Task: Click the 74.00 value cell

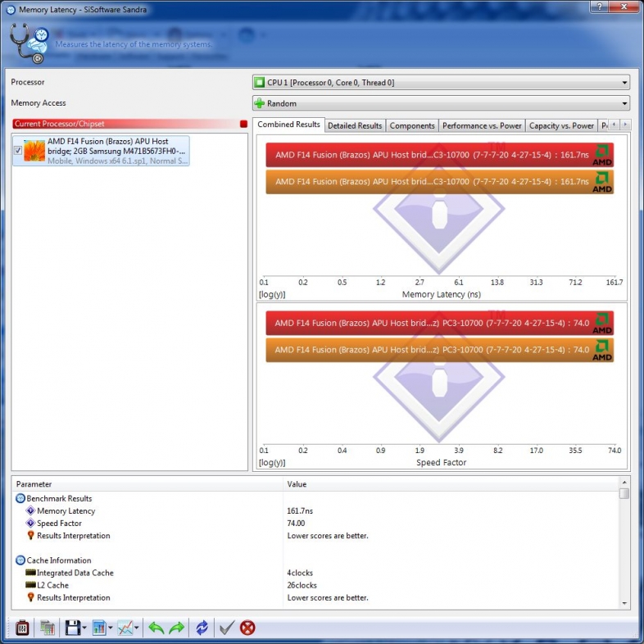Action: click(x=296, y=524)
